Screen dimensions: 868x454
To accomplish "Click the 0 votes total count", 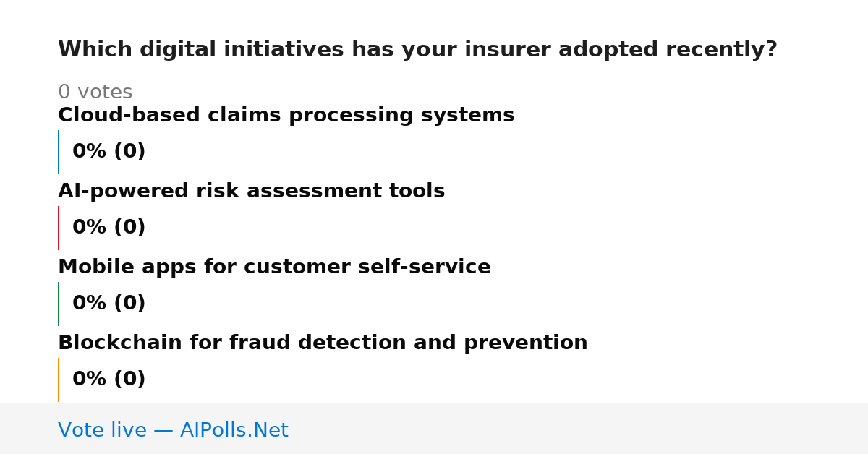I will (95, 93).
